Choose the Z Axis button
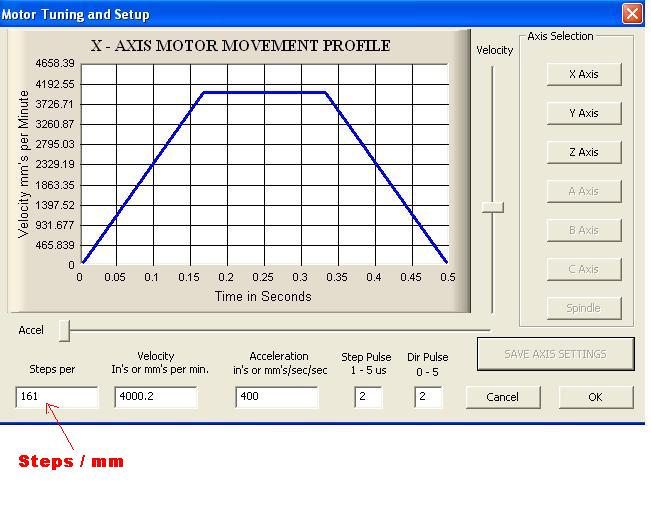This screenshot has height=512, width=651. pyautogui.click(x=584, y=152)
